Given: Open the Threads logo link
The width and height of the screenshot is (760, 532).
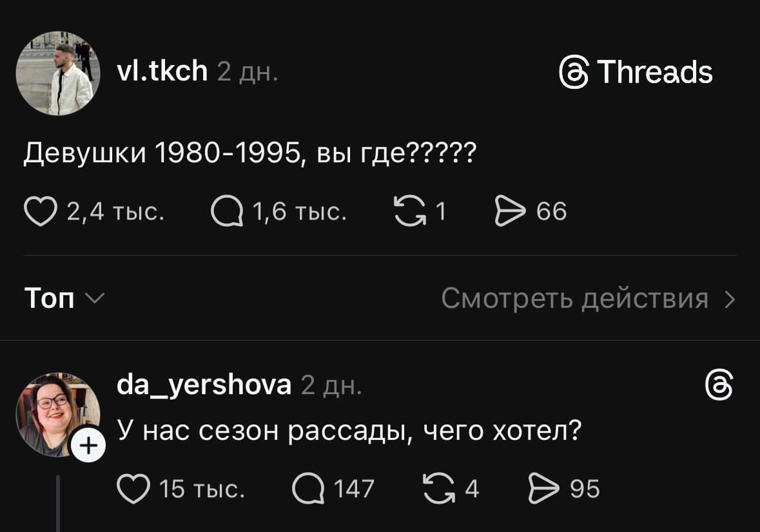Looking at the screenshot, I should click(637, 71).
